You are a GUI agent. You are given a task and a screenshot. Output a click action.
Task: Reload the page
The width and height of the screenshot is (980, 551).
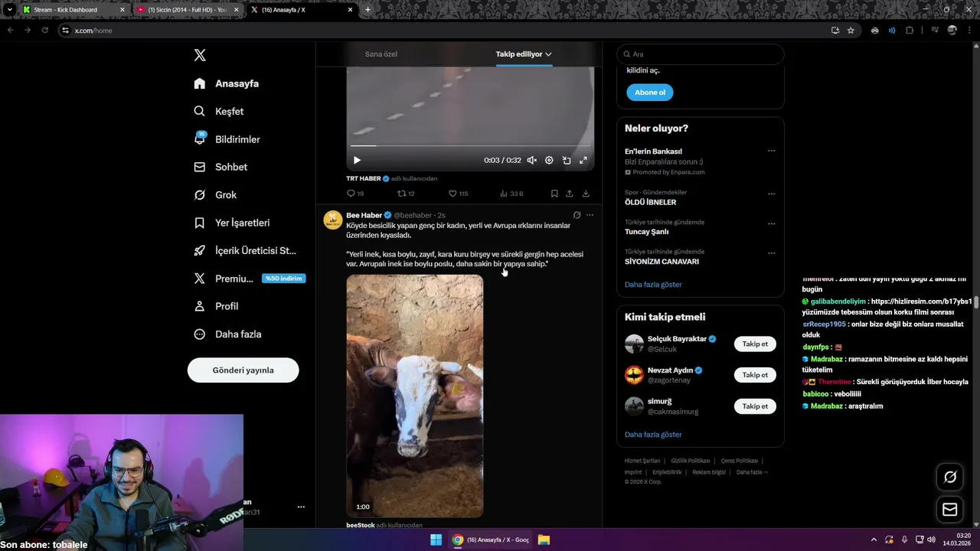pos(44,31)
